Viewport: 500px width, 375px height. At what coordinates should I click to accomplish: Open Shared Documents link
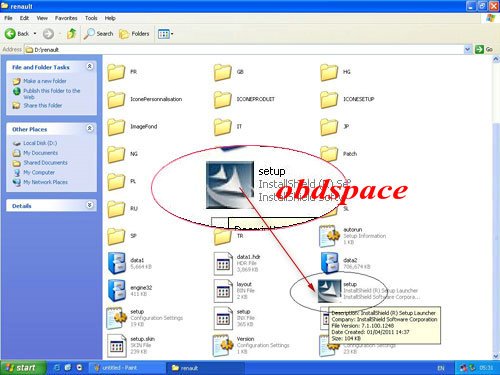click(45, 163)
